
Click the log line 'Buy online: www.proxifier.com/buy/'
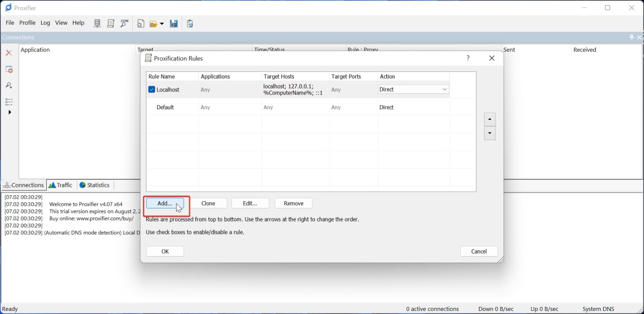click(x=92, y=218)
